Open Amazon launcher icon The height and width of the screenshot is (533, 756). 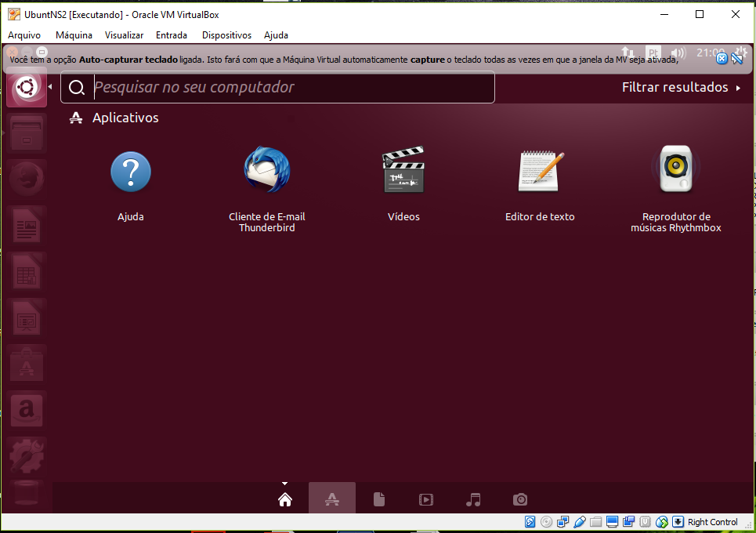[27, 411]
